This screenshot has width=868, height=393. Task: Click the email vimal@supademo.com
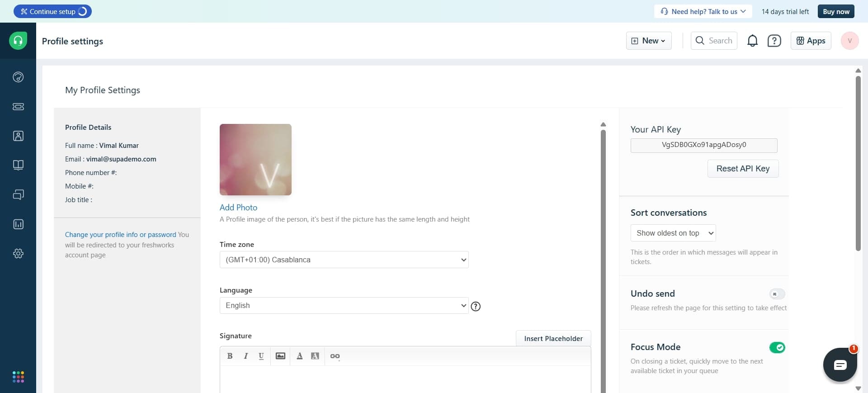121,159
